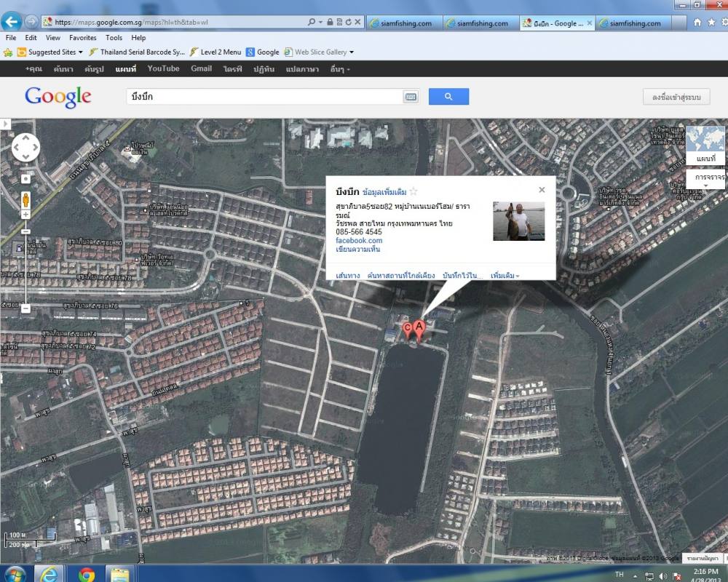The height and width of the screenshot is (582, 728).
Task: Click red map marker A
Action: [x=419, y=330]
